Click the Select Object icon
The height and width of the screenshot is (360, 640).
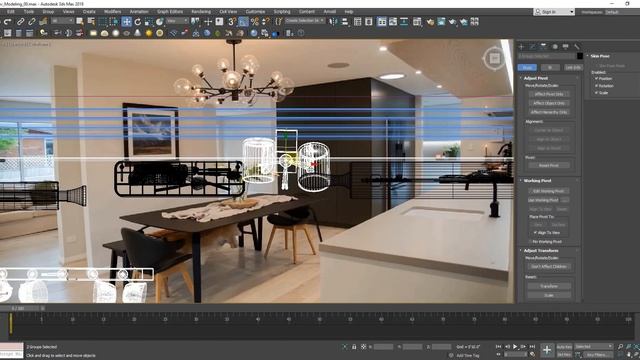click(80, 22)
